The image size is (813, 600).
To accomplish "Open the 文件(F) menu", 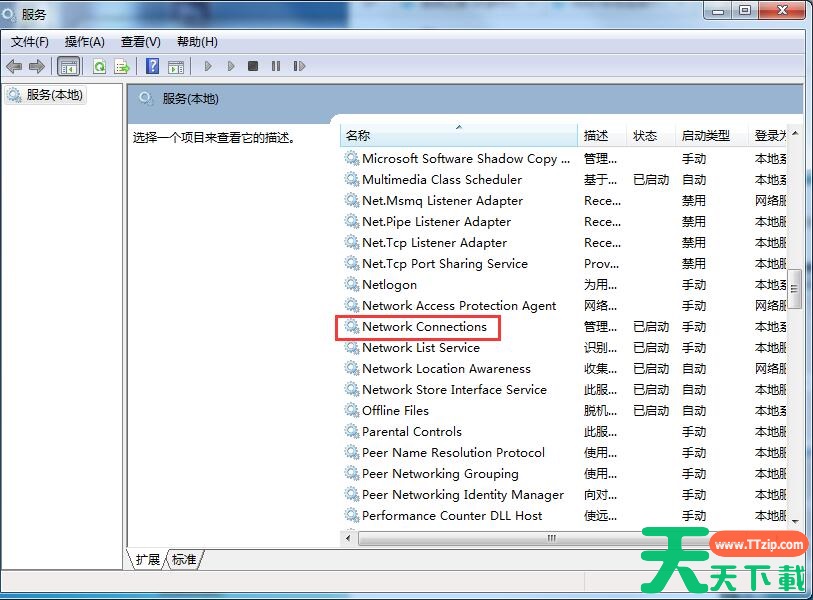I will [x=30, y=42].
